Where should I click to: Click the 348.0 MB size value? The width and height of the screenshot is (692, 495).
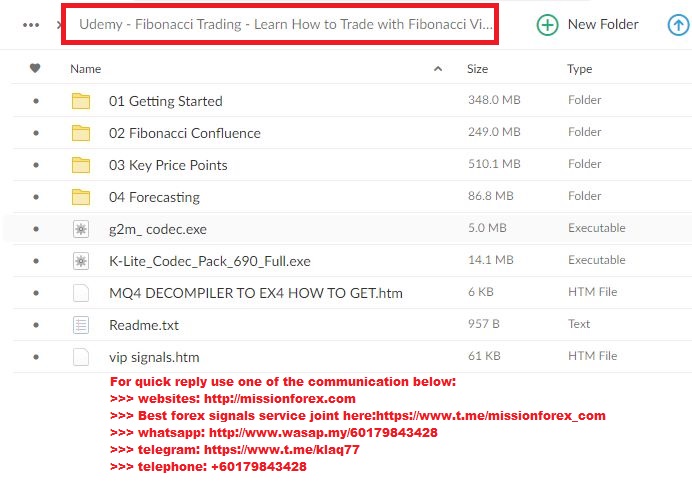(494, 100)
